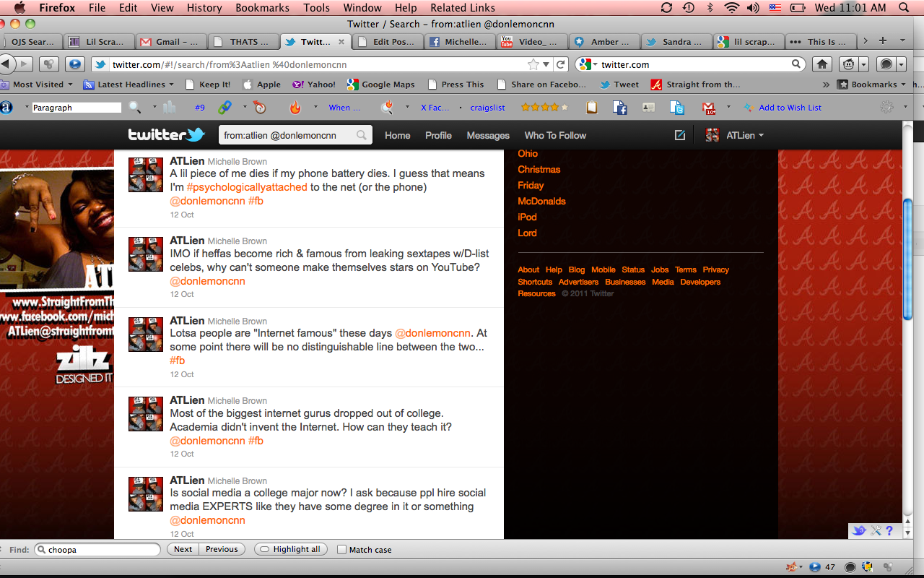Click the Facebook share icon in toolbar
924x578 pixels.
tap(619, 108)
